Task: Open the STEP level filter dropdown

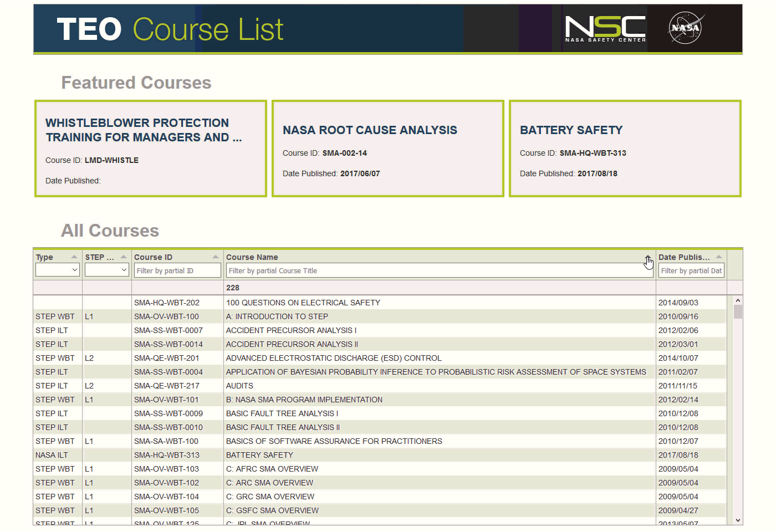Action: (107, 270)
